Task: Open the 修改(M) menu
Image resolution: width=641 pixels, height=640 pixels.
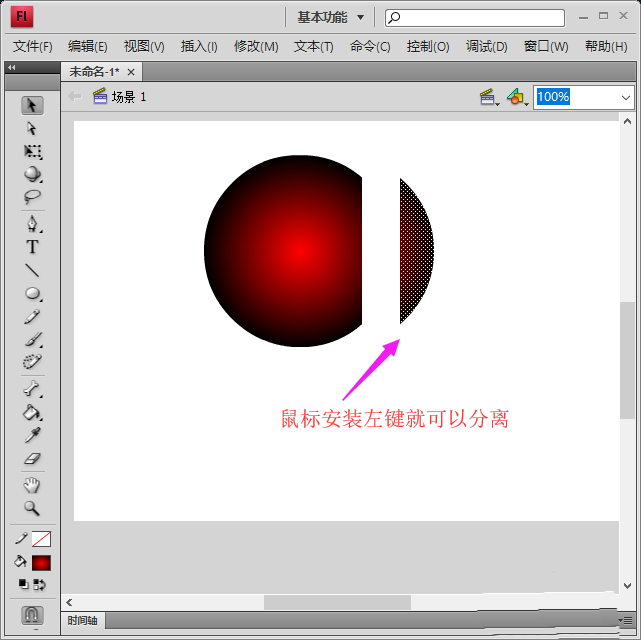Action: (256, 46)
